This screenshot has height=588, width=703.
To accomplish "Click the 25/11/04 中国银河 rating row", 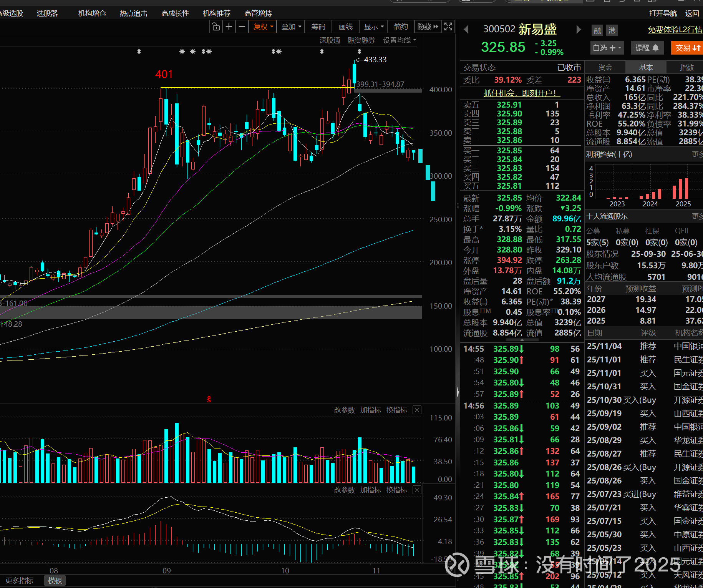I will (x=645, y=346).
